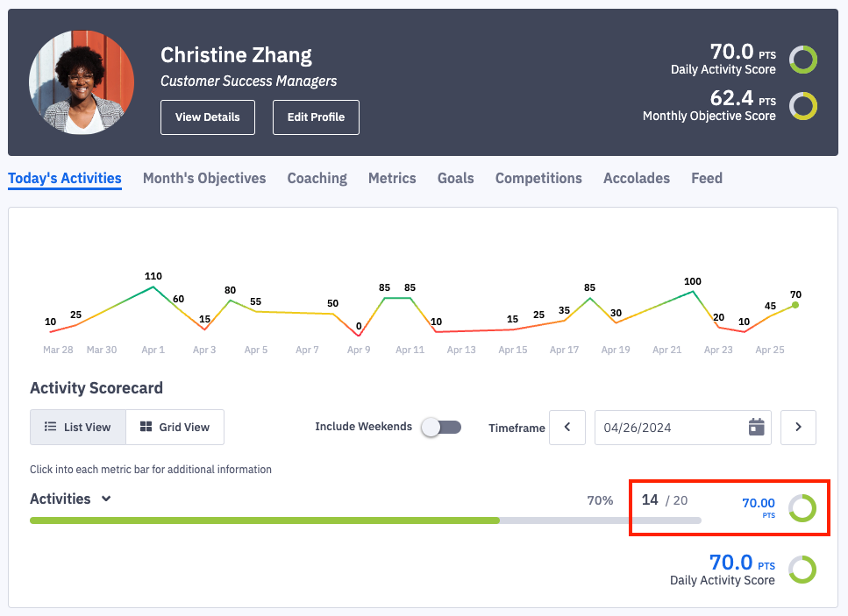Click the green Activities progress bar

pos(263,520)
